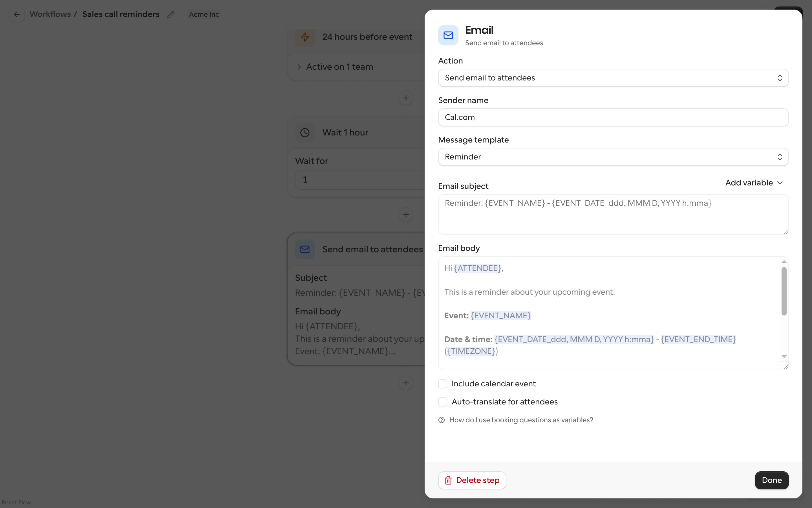Viewport: 812px width, 508px height.
Task: Enable Include calendar event checkbox
Action: tap(443, 384)
